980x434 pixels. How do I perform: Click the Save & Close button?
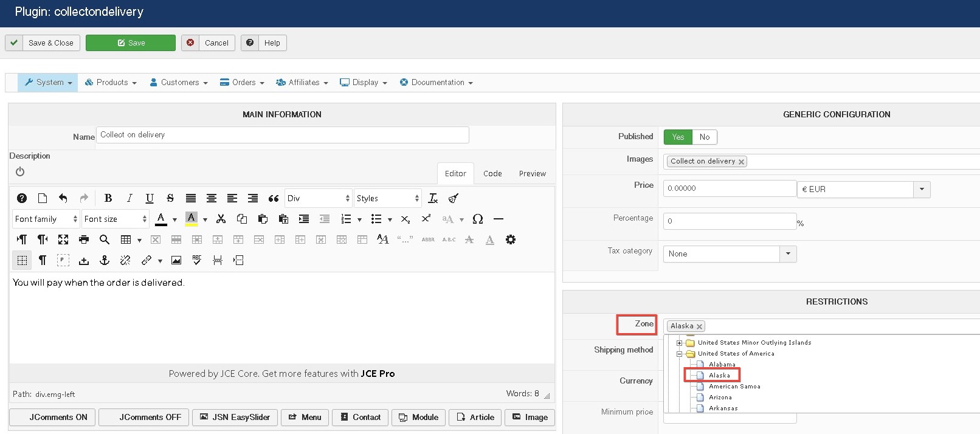(42, 43)
